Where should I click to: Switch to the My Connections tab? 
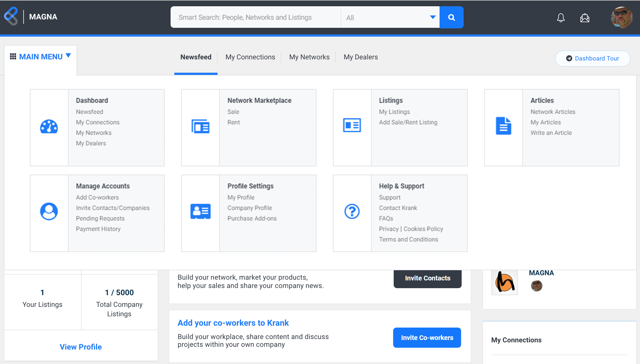[x=250, y=57]
